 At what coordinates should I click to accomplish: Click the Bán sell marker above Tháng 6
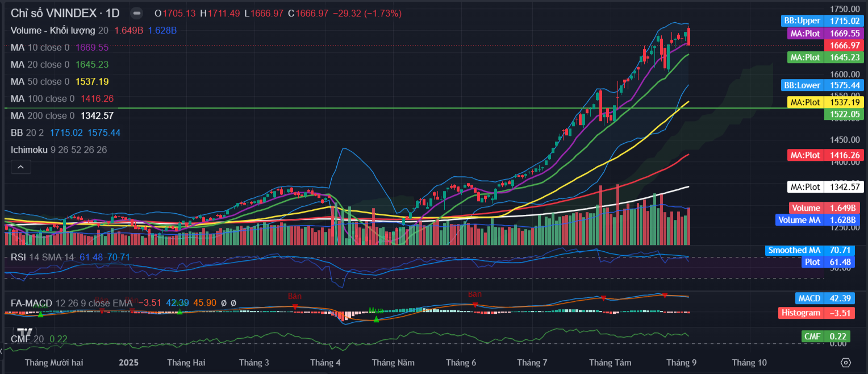point(475,305)
